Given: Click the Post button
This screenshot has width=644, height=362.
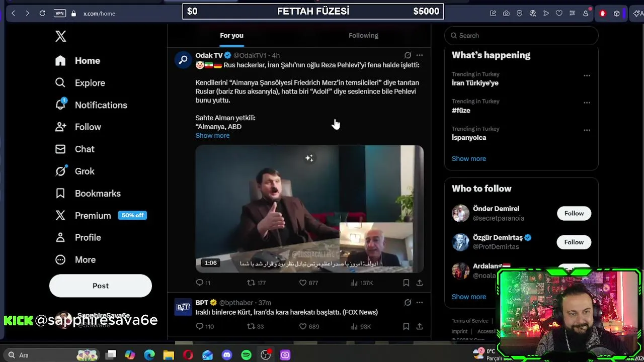Looking at the screenshot, I should (101, 286).
